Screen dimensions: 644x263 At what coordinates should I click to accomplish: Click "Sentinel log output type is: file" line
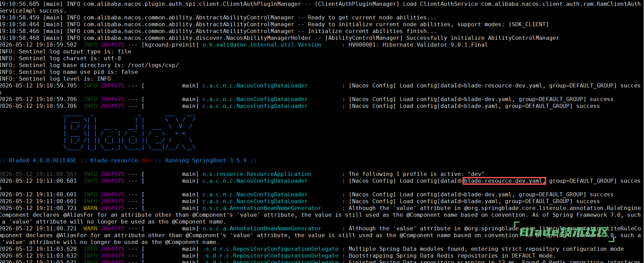[x=66, y=52]
